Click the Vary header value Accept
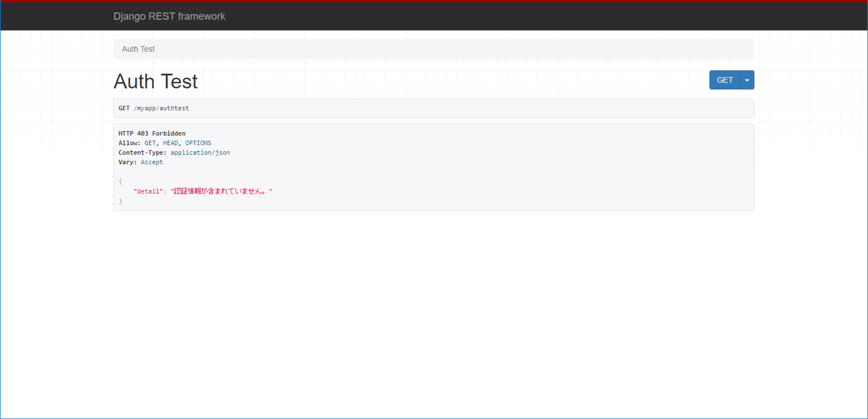Screen dimensions: 868x419 (x=152, y=162)
